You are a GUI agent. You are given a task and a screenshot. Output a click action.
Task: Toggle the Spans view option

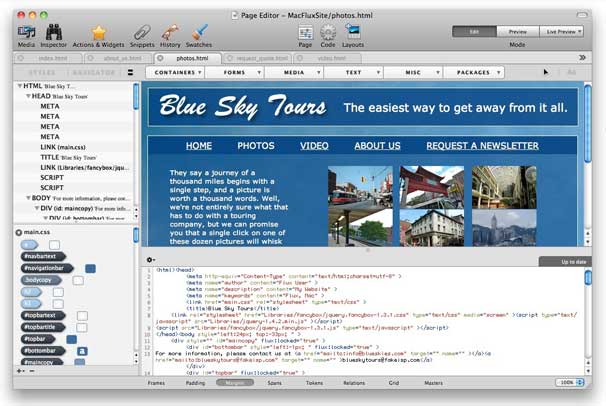coord(274,383)
